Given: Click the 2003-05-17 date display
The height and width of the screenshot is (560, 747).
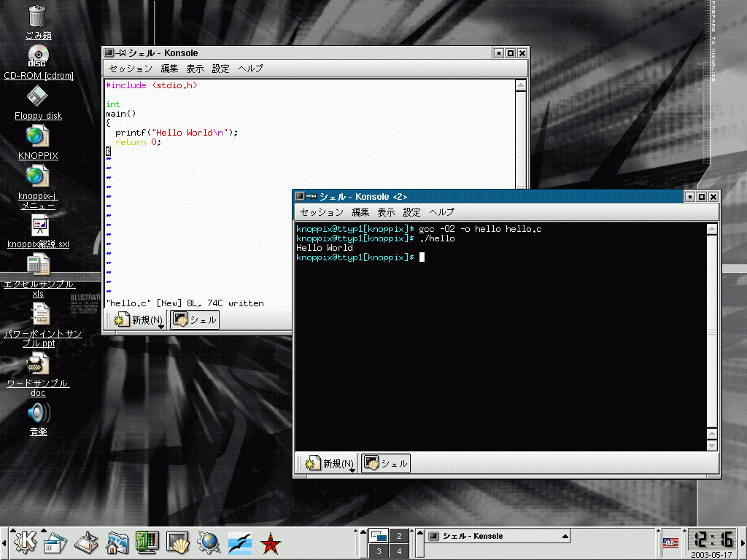Looking at the screenshot, I should (x=711, y=555).
